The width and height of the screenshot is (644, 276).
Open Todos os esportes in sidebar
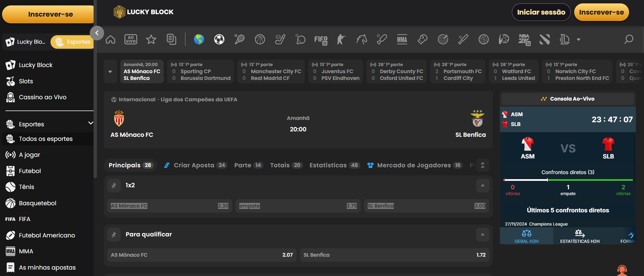pos(48,139)
